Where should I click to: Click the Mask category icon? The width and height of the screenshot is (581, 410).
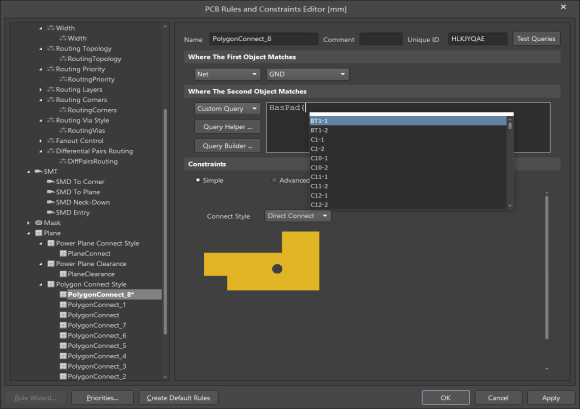(x=38, y=223)
